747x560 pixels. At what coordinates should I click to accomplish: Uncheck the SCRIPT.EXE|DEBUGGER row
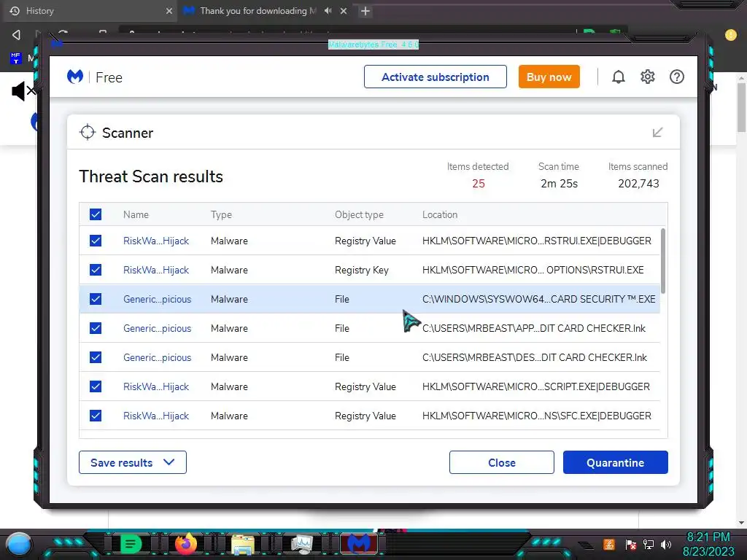pos(96,386)
